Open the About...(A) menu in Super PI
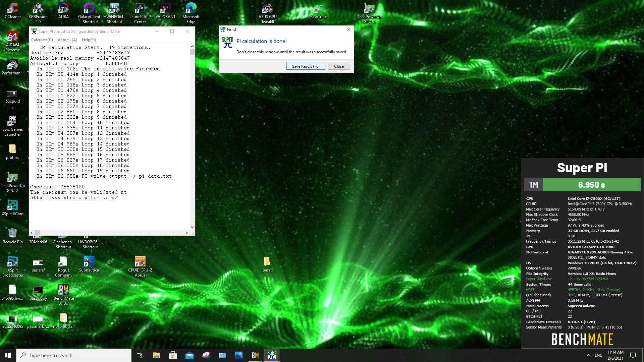The width and height of the screenshot is (644, 362). coord(67,40)
